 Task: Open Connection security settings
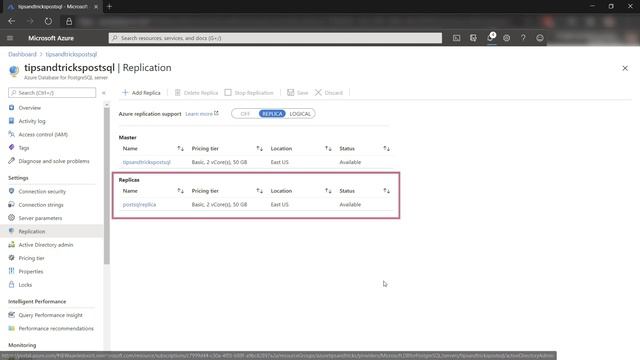[42, 191]
